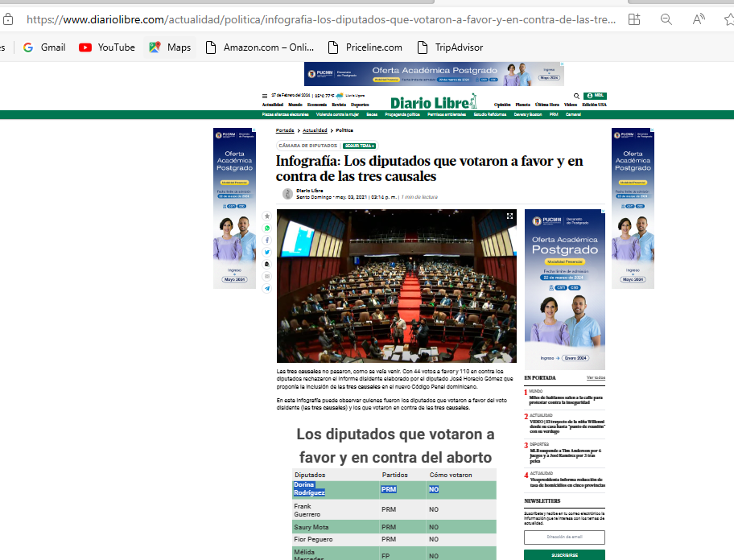Open the Edición USA menu item
This screenshot has height=560, width=734.
coord(594,105)
